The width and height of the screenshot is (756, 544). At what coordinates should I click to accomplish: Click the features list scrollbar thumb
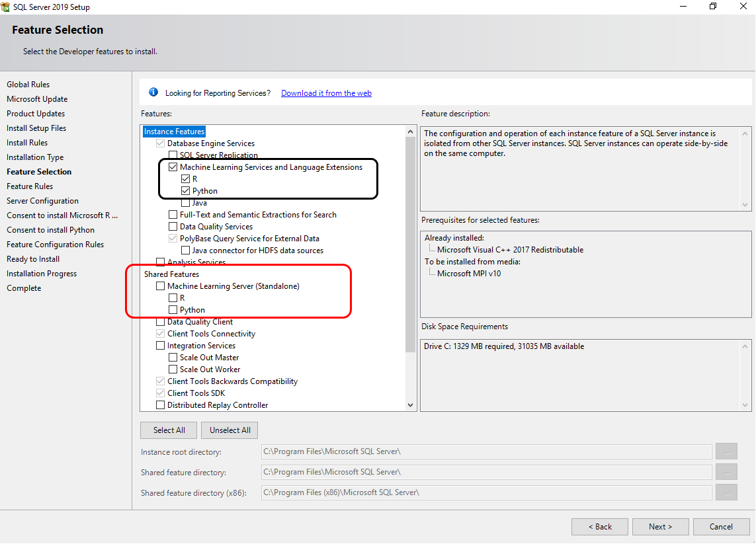coord(410,245)
